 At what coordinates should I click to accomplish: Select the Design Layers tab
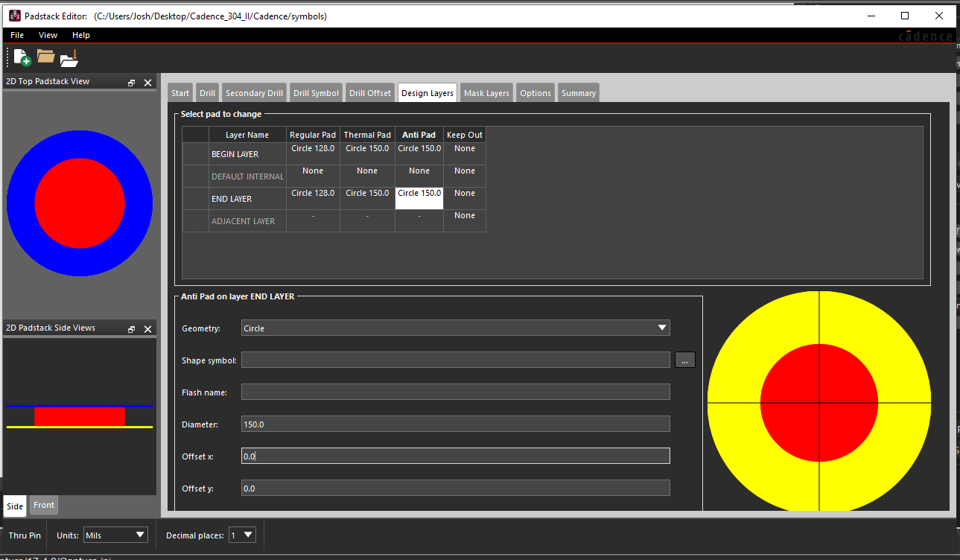pos(427,92)
